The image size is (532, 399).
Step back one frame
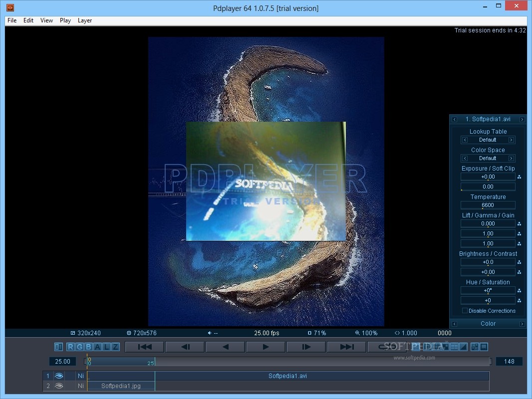point(185,347)
